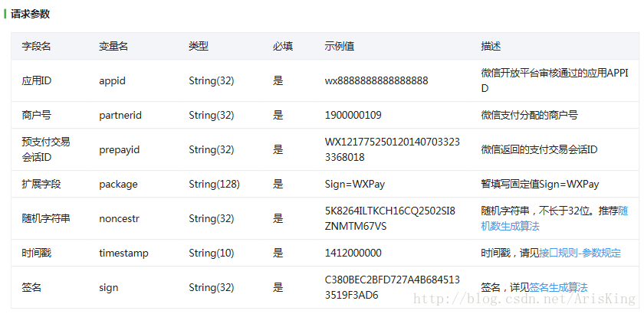Select the 时间戳 field name cell

click(x=37, y=253)
